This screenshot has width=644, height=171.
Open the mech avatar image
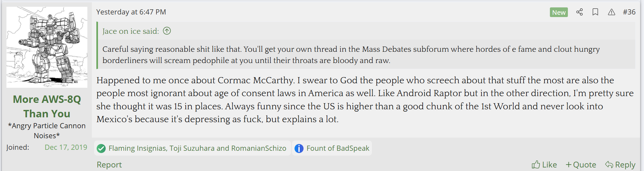pyautogui.click(x=47, y=47)
